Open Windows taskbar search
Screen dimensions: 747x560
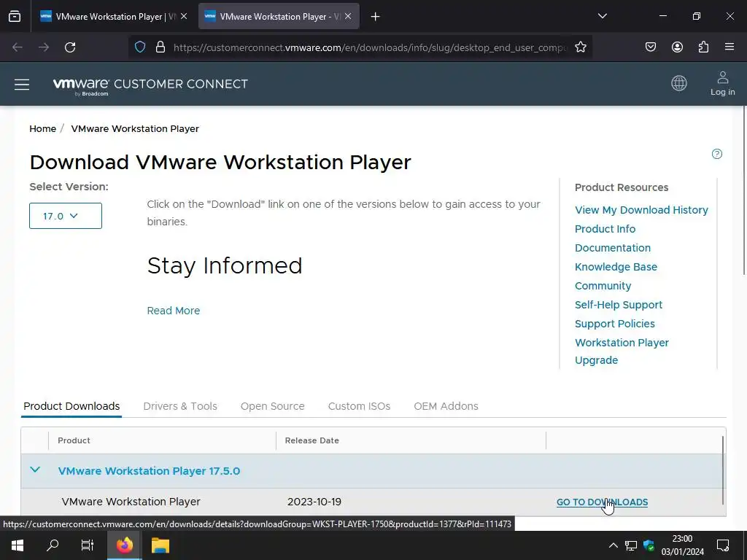[53, 545]
